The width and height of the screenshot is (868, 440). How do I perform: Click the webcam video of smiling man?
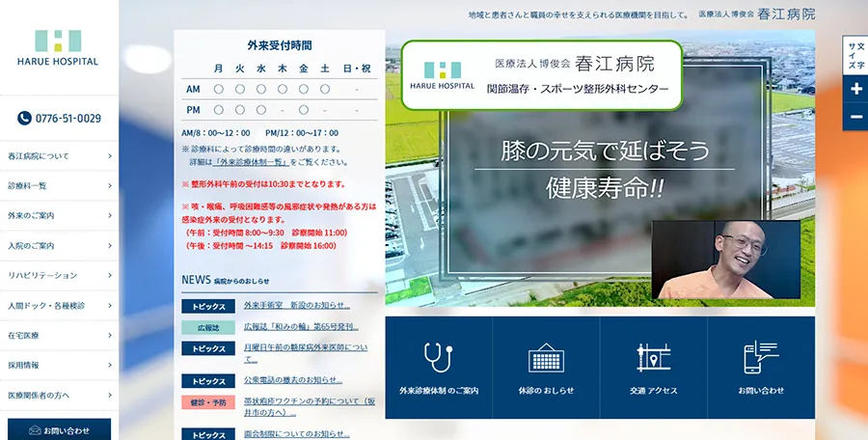click(x=725, y=260)
